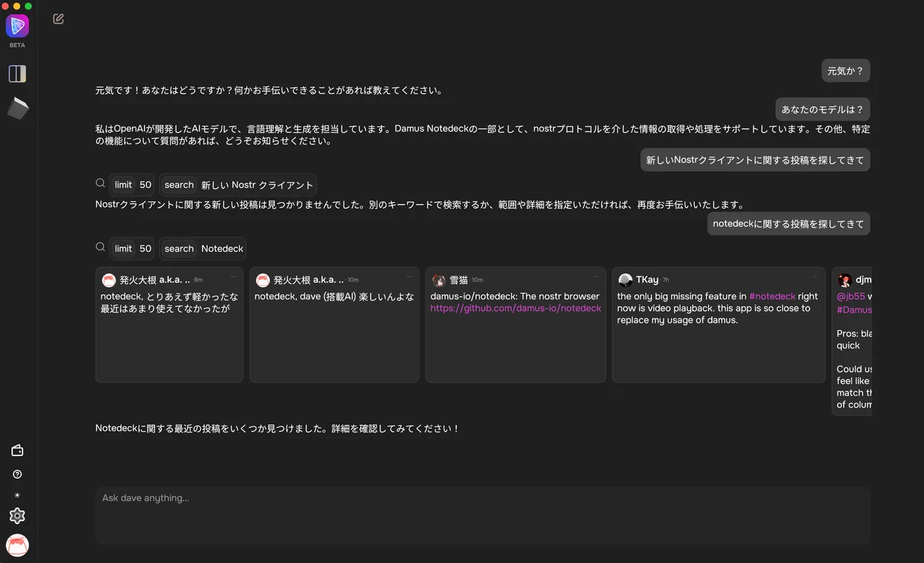
Task: Open the profile avatar in the sidebar
Action: tap(17, 546)
